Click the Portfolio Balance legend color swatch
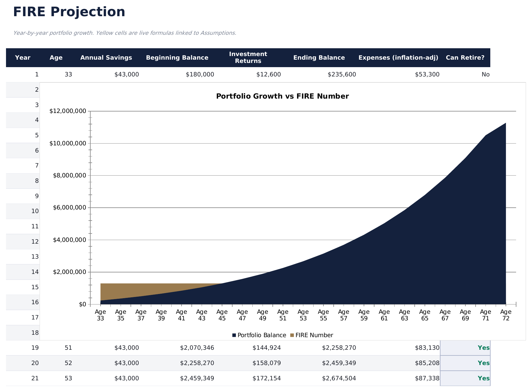532x392 pixels. (234, 335)
